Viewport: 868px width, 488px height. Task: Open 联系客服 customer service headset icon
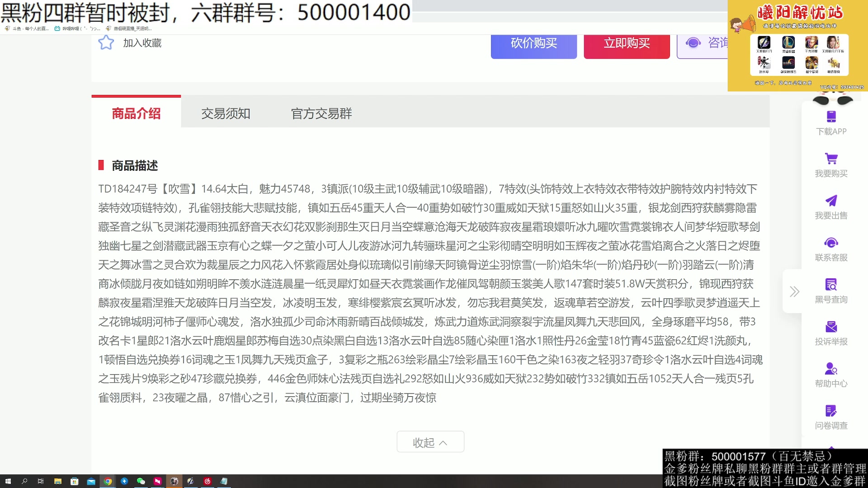[831, 243]
